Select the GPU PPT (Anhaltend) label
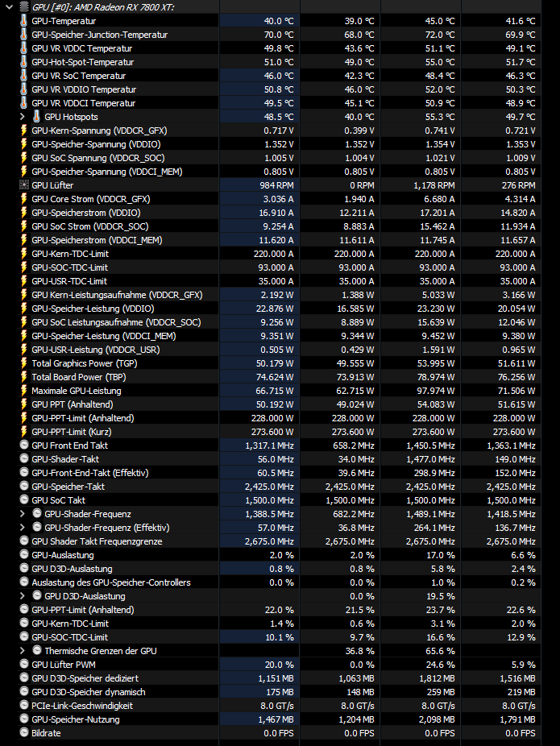 (73, 404)
